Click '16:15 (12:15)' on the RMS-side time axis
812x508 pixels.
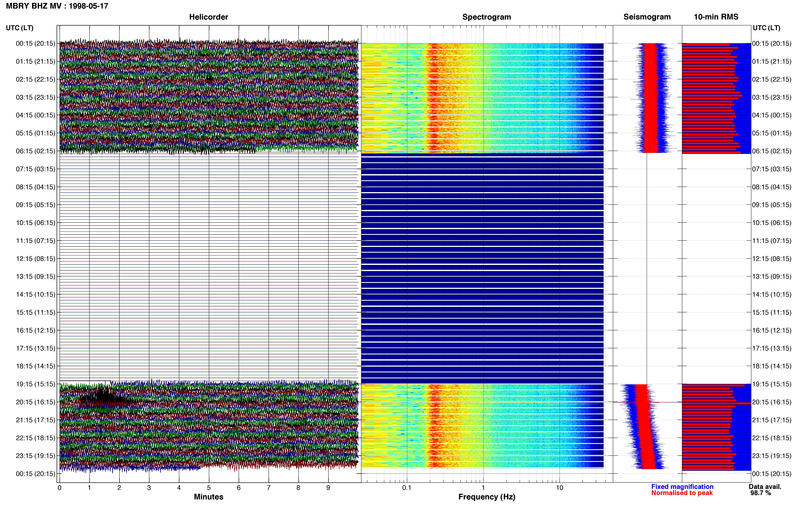coord(772,330)
